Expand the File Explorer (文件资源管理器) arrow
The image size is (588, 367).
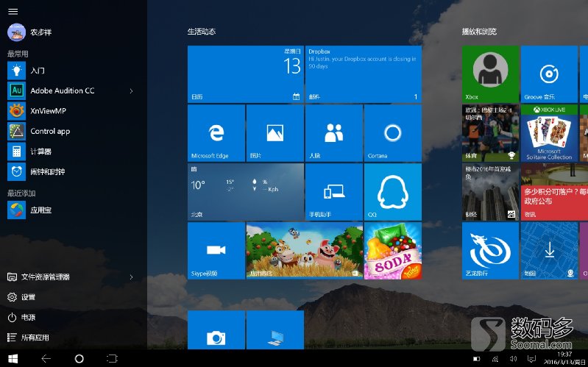[131, 277]
